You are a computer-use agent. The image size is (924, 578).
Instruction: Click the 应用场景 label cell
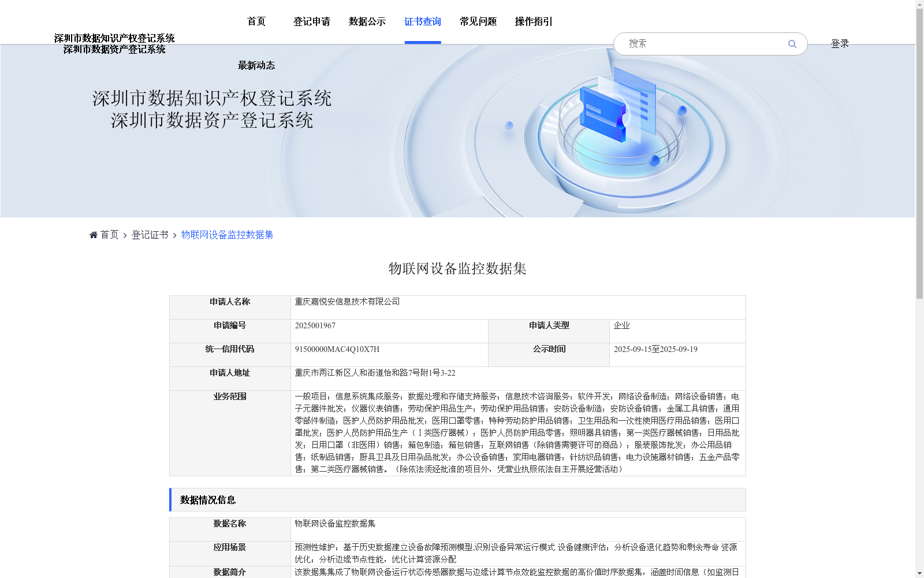(230, 553)
